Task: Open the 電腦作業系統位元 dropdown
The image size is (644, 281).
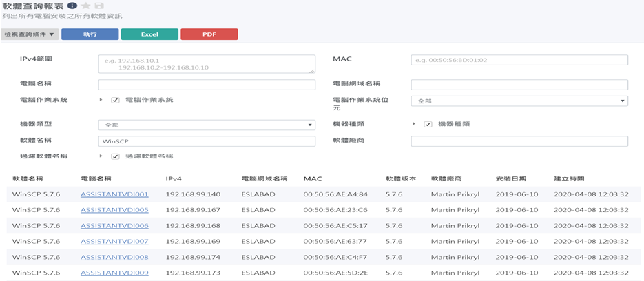Action: pyautogui.click(x=519, y=101)
